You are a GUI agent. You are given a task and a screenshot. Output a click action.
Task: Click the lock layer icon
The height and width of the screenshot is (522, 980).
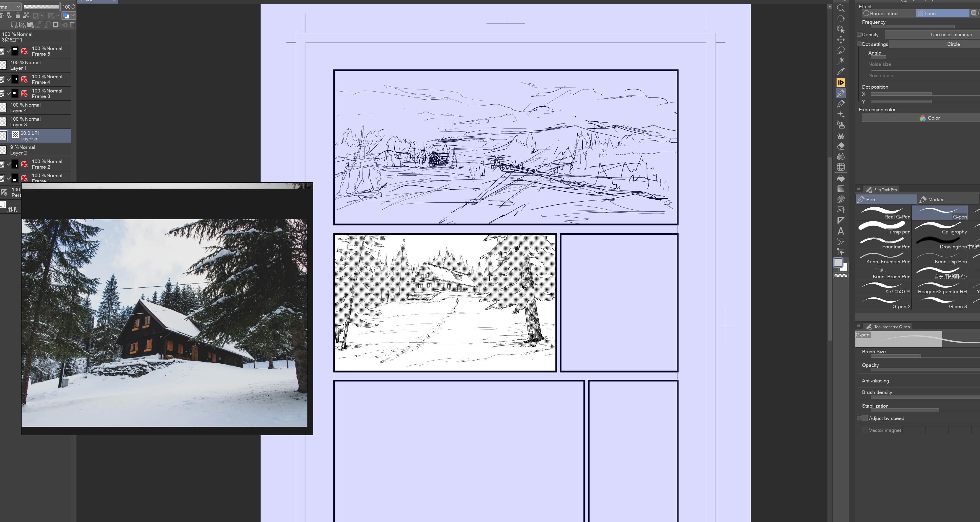coord(17,16)
